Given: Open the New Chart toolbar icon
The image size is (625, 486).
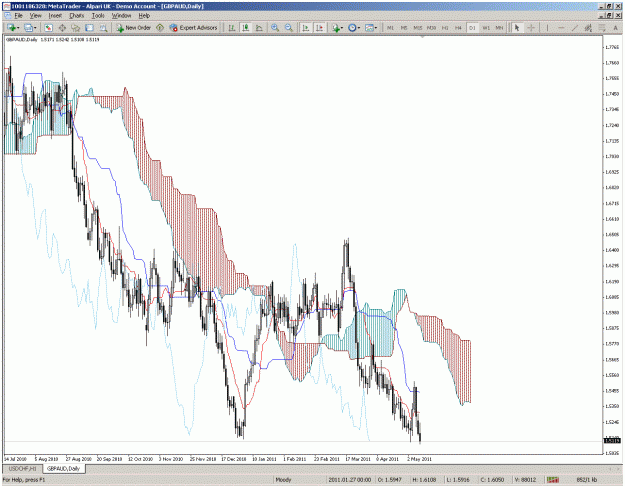Looking at the screenshot, I should pyautogui.click(x=11, y=28).
